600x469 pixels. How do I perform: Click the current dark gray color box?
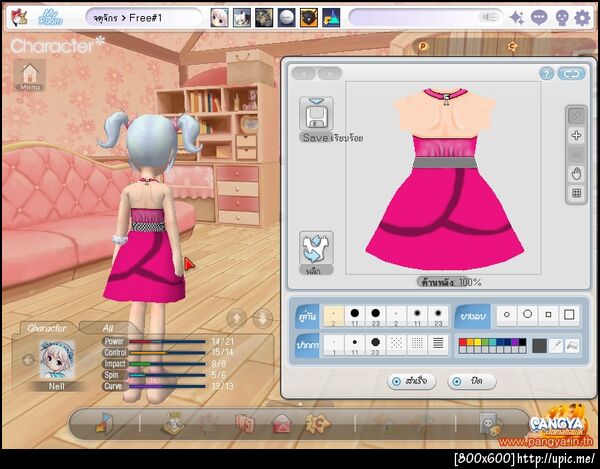tap(540, 346)
